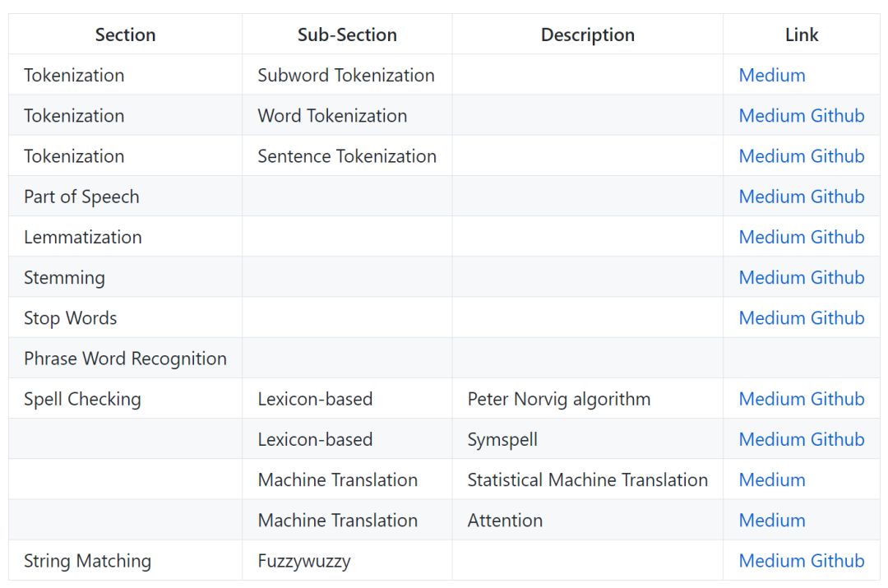Open the Medium link for Peter Norvig algorithm
The image size is (888, 588).
click(771, 399)
